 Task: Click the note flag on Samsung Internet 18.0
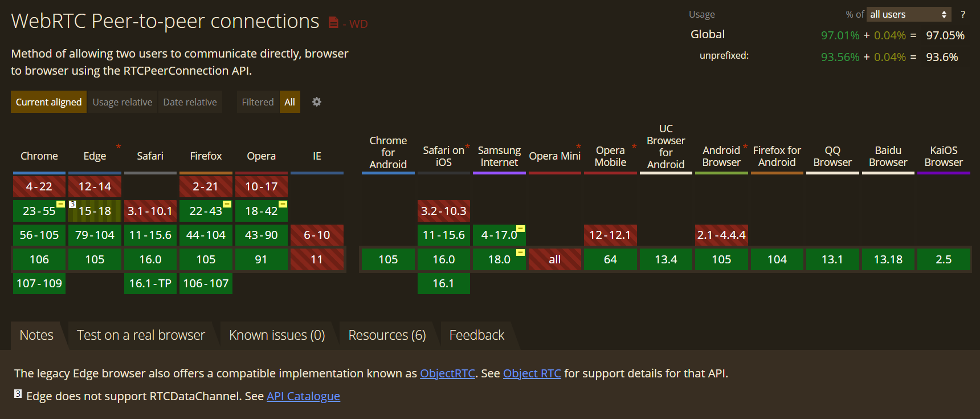pos(520,252)
